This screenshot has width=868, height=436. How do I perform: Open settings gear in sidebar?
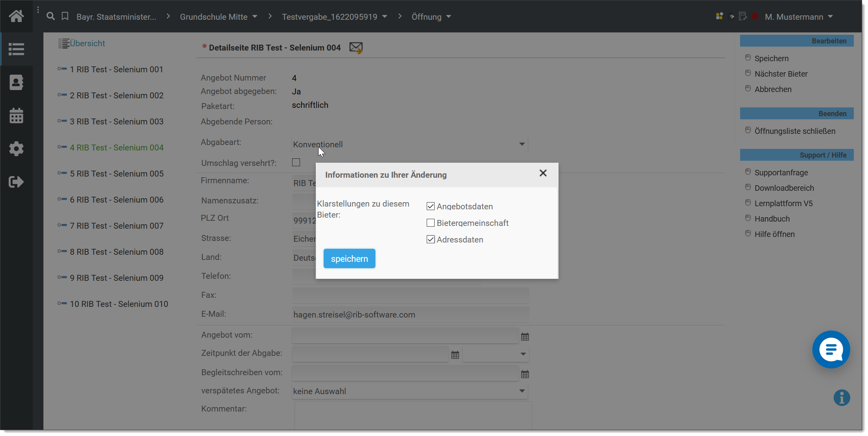coord(16,149)
